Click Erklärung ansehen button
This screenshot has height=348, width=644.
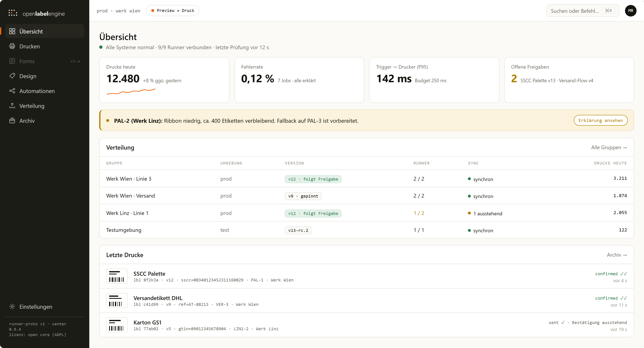pos(601,120)
